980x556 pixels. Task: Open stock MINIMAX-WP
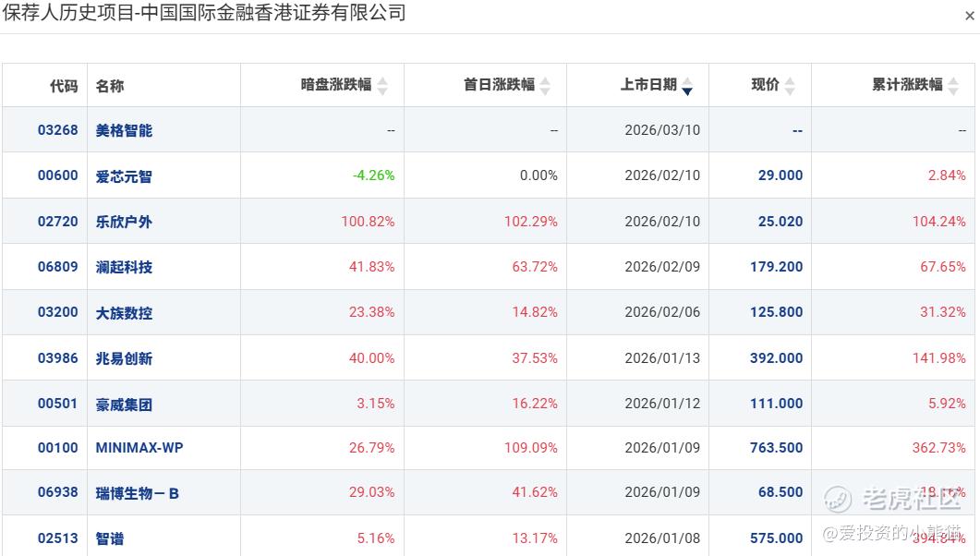139,448
